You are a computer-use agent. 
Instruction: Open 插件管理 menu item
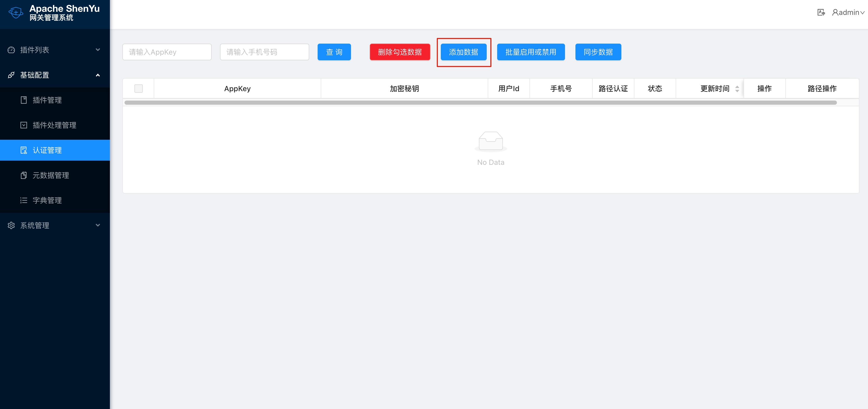[x=47, y=100]
